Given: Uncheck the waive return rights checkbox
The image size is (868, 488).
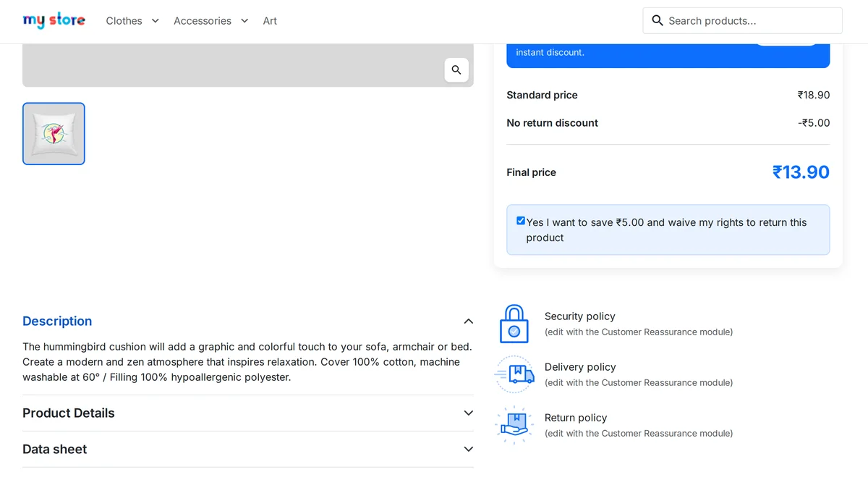Looking at the screenshot, I should click(x=521, y=221).
